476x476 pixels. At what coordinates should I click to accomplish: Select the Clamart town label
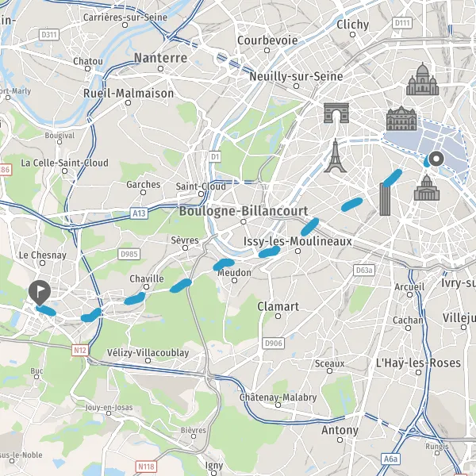(278, 306)
